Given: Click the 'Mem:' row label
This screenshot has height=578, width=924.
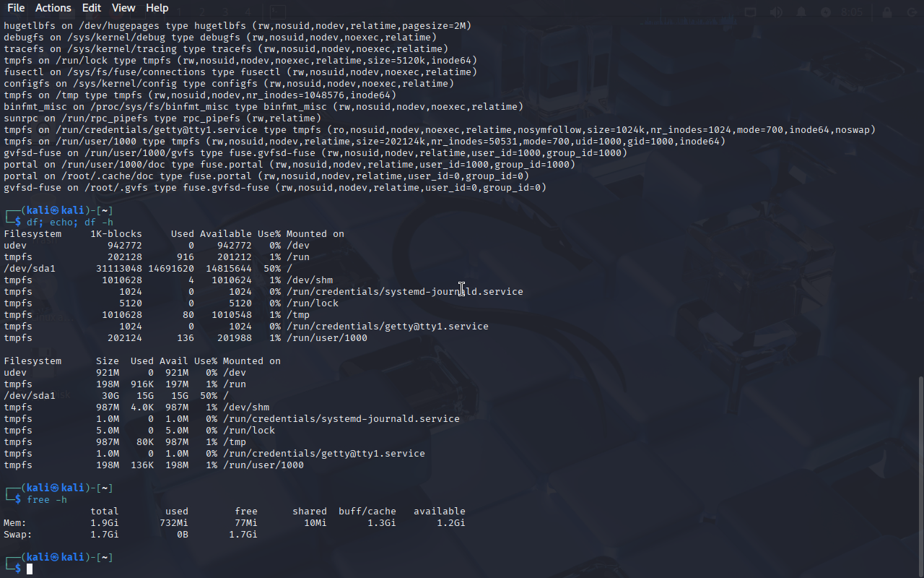Looking at the screenshot, I should 15,522.
